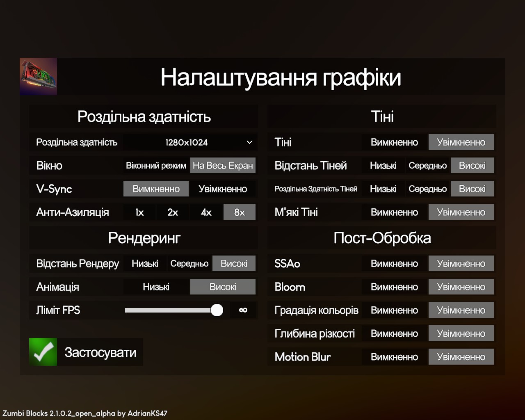Choose 1x anti-aliasing
Viewport: 525px width, 420px height.
coord(139,212)
